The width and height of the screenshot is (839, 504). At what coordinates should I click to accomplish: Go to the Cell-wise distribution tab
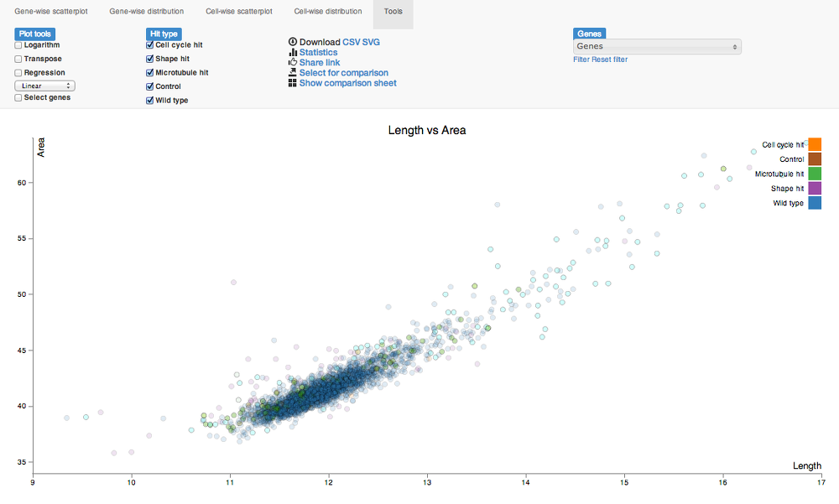(328, 12)
